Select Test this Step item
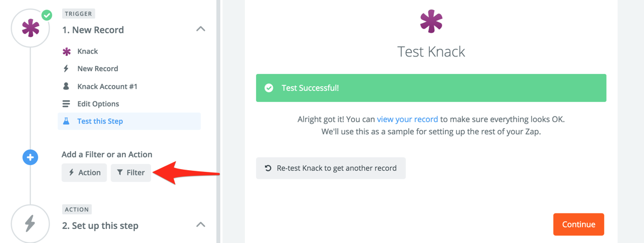The width and height of the screenshot is (644, 243). point(100,121)
